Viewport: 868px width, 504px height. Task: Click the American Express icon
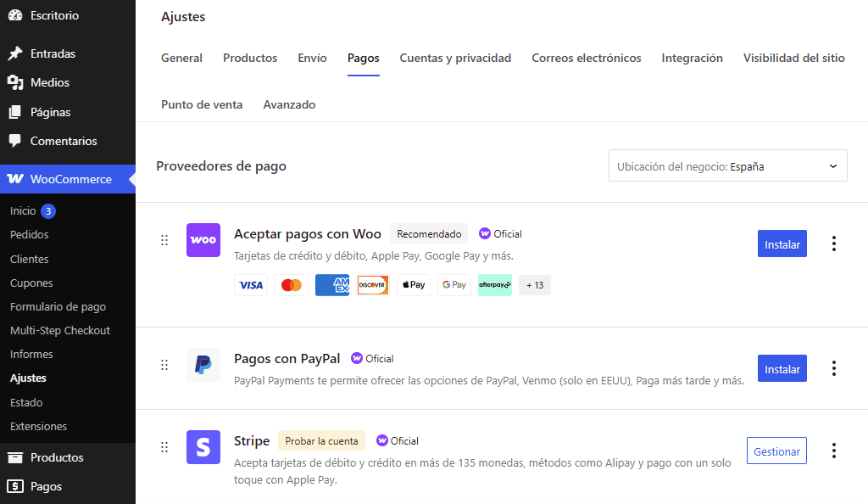[332, 285]
